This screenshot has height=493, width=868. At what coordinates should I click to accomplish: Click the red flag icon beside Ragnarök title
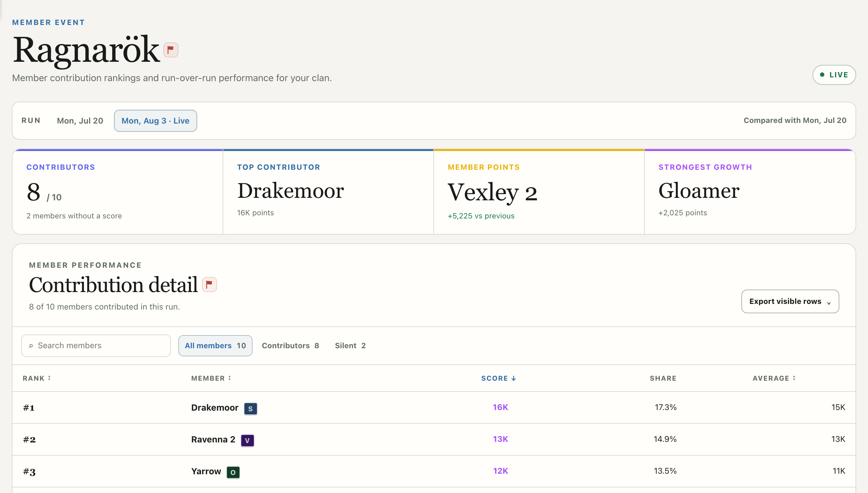pyautogui.click(x=171, y=50)
